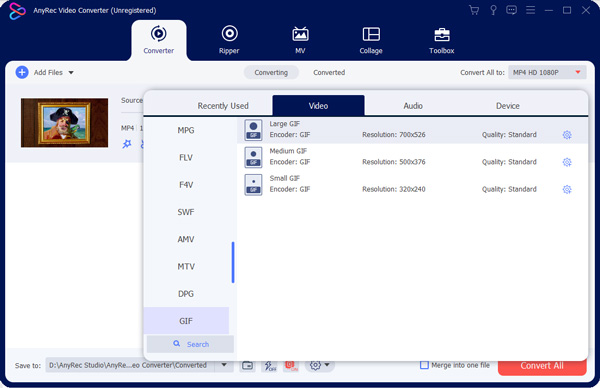Enable Merge into one file checkbox
The height and width of the screenshot is (388, 600).
(424, 365)
